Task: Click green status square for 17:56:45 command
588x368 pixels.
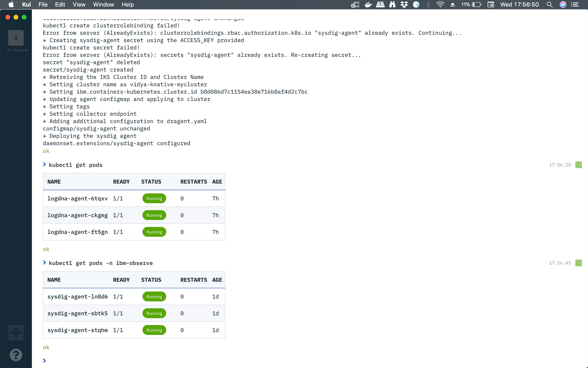Action: click(579, 263)
